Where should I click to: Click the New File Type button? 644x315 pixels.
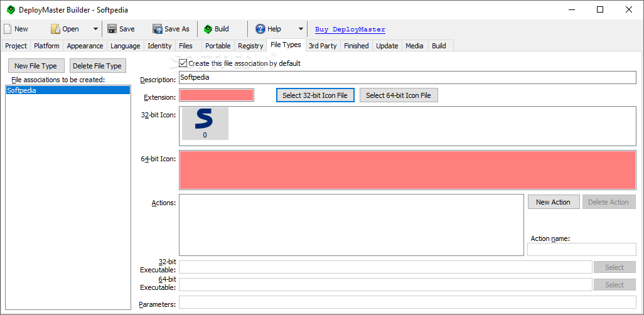coord(37,66)
